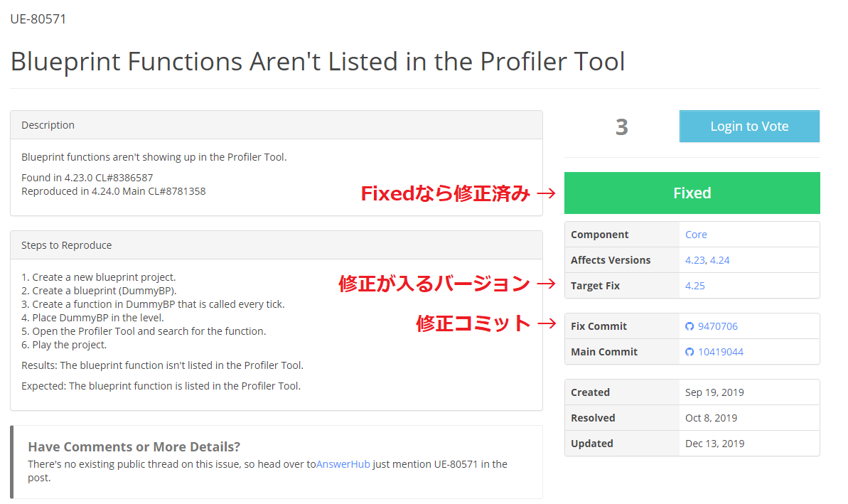Click the Steps to Reproduce header
The width and height of the screenshot is (848, 504).
tap(277, 245)
